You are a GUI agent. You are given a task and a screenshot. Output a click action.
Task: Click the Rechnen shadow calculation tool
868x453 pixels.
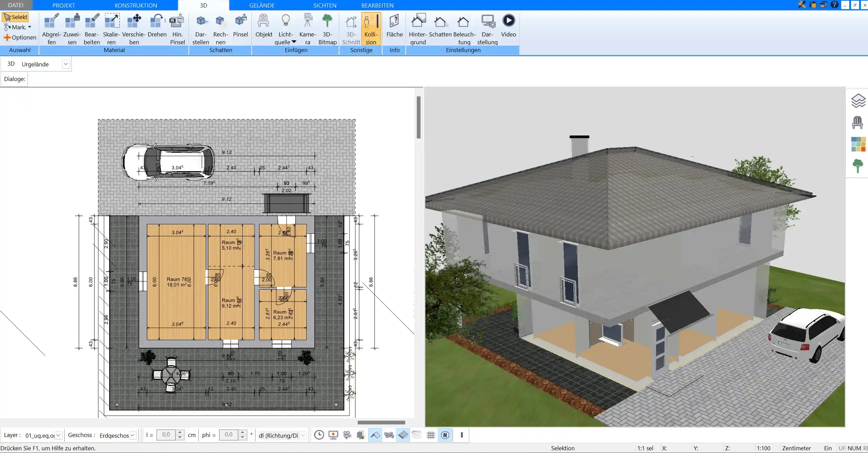(x=220, y=29)
